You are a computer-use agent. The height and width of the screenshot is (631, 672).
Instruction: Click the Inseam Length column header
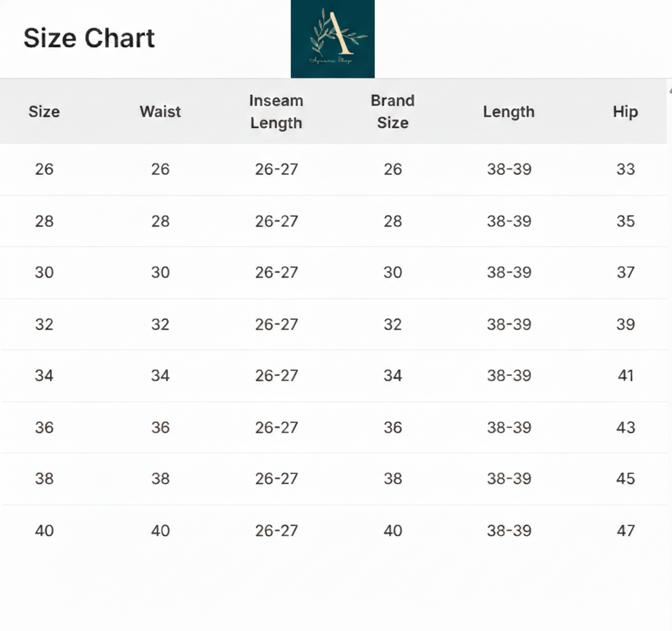276,112
